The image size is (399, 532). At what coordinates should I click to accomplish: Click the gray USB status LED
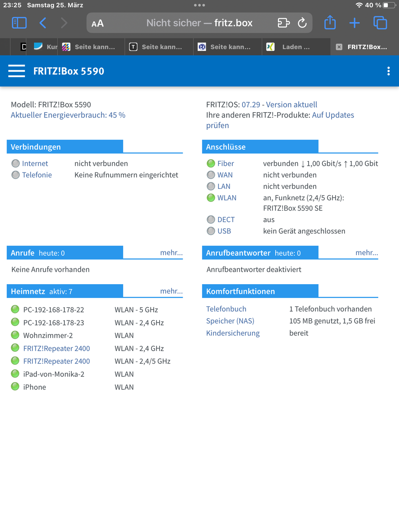click(x=211, y=231)
